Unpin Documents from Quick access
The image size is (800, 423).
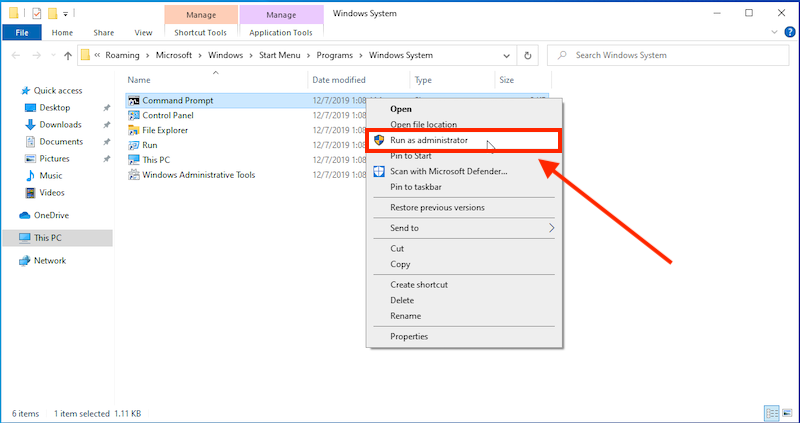click(107, 141)
